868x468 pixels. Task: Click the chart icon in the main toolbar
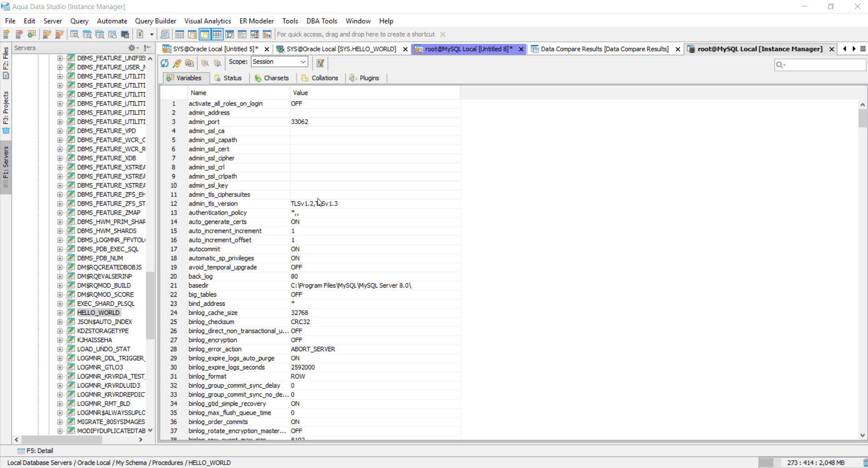coord(267,35)
